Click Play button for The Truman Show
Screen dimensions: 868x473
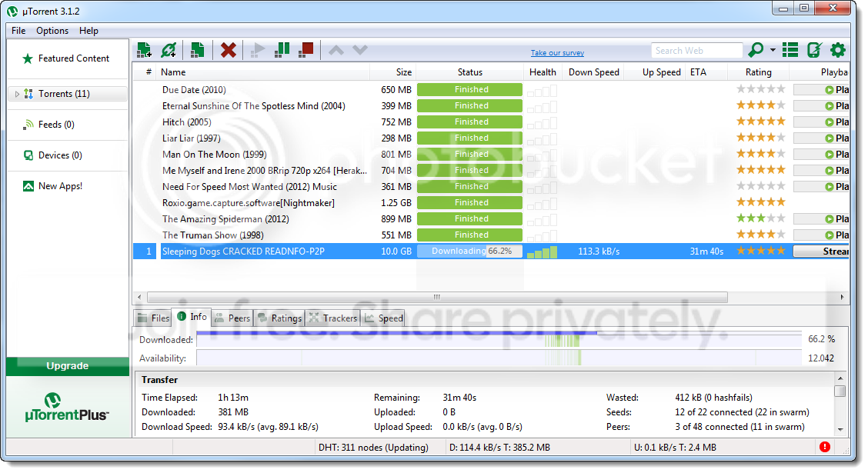tap(821, 235)
